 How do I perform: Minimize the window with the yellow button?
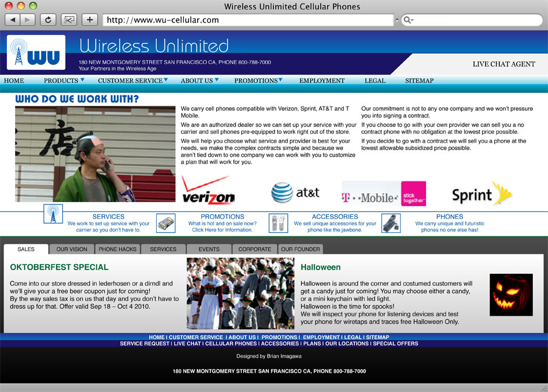click(21, 6)
